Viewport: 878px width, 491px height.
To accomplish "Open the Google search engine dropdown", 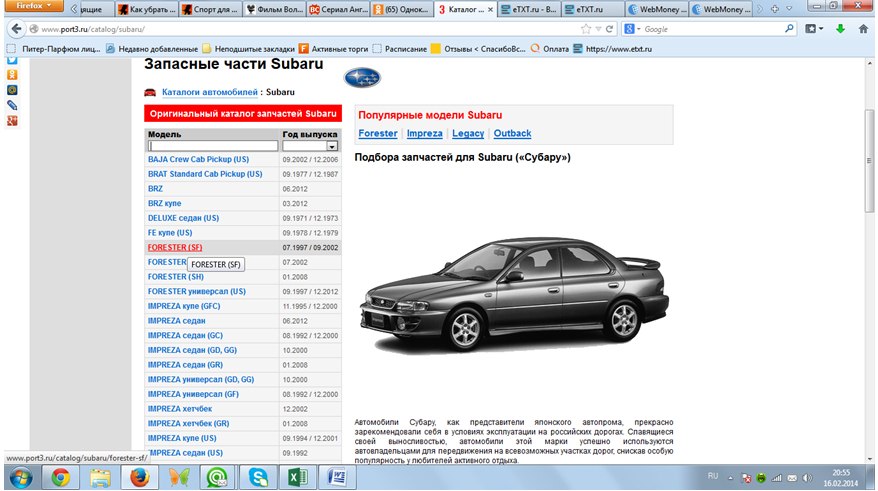I will (632, 29).
